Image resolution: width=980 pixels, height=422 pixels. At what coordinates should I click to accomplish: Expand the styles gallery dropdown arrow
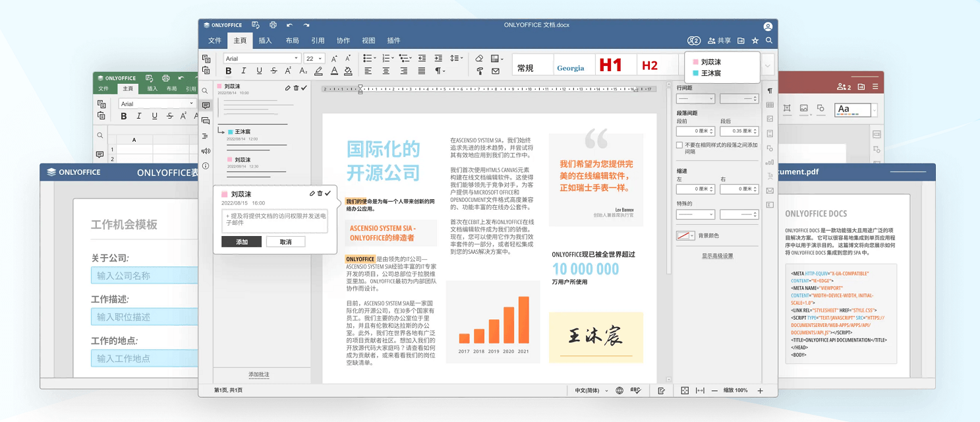[767, 65]
